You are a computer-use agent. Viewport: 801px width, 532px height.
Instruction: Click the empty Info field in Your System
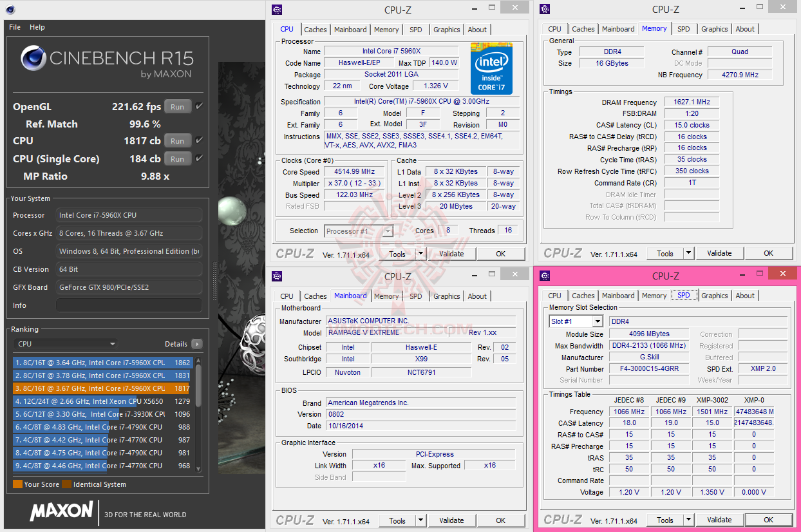[x=129, y=305]
